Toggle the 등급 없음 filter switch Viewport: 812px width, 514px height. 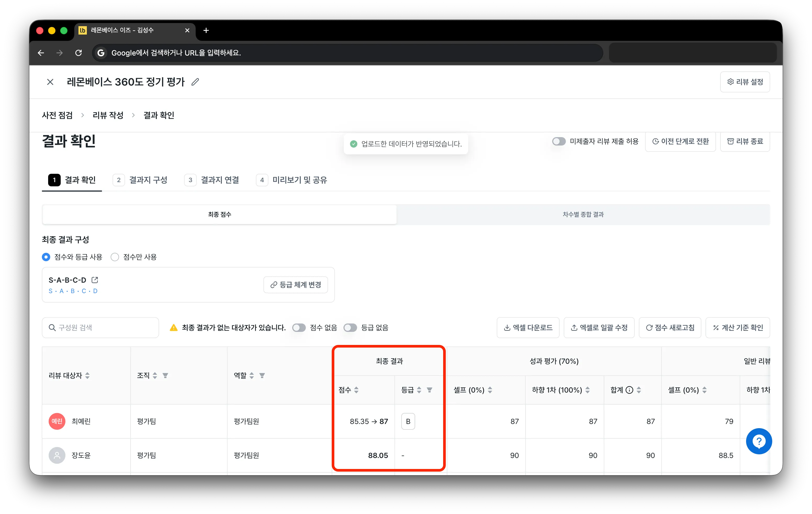click(x=350, y=327)
